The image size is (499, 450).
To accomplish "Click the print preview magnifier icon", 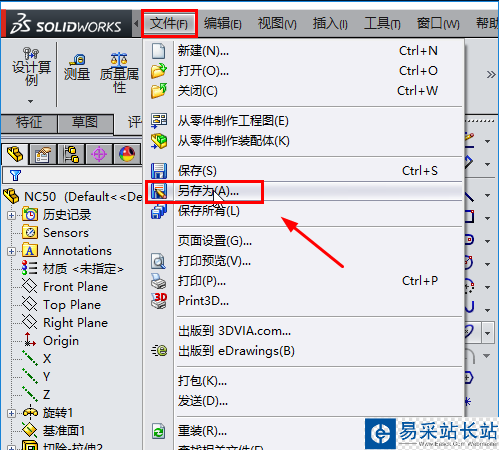I will 159,261.
